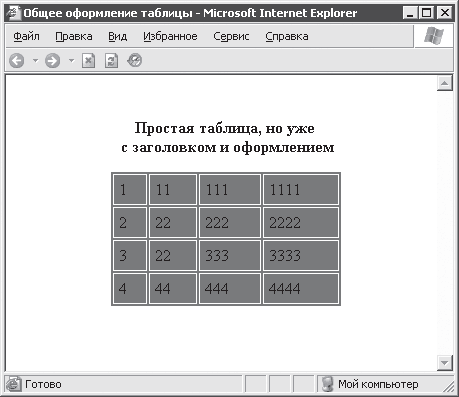Click the scroll up arrow of vertical scrollbar
459x397 pixels.
point(445,83)
